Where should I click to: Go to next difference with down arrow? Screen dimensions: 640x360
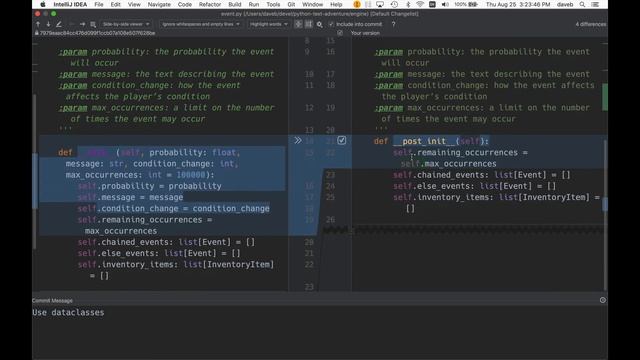pos(48,24)
